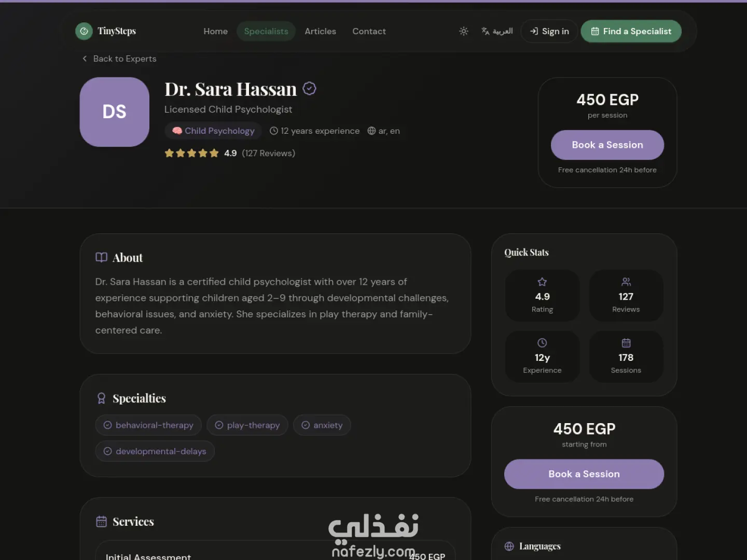Open the Articles menu item
Viewport: 747px width, 560px height.
(x=320, y=31)
